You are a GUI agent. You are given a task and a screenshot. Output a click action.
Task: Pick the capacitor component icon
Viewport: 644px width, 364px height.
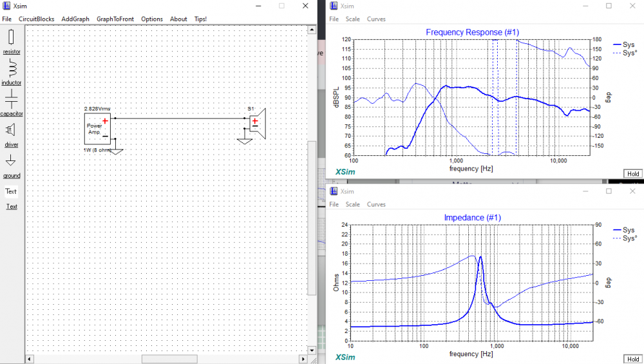click(11, 99)
